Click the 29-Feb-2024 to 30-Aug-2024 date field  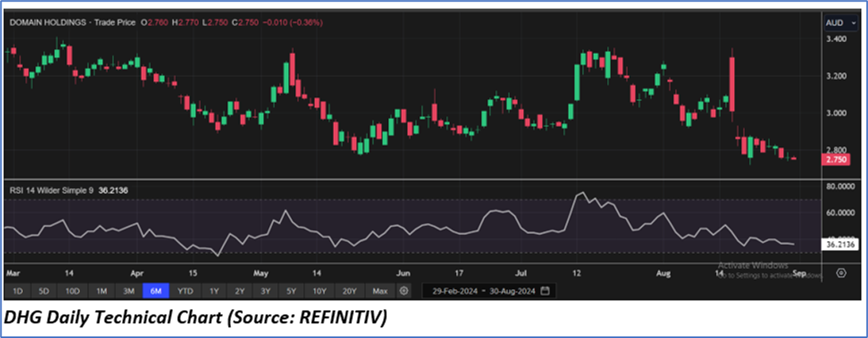pos(480,290)
